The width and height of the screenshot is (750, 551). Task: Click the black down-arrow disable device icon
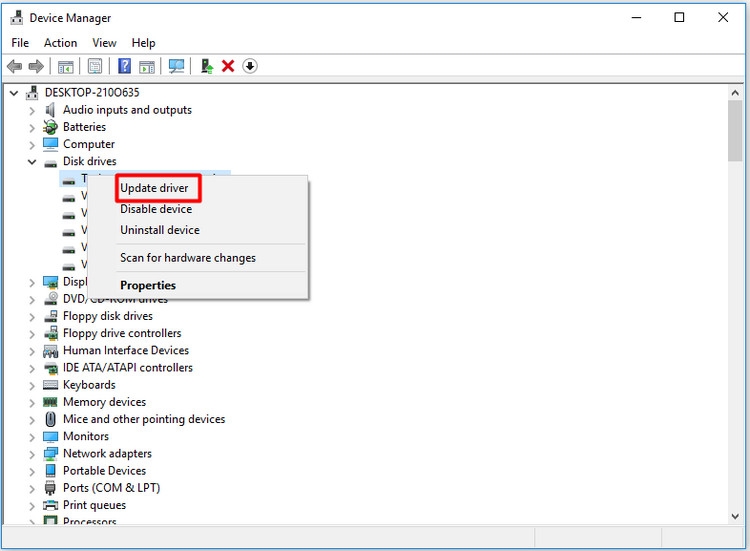point(250,66)
